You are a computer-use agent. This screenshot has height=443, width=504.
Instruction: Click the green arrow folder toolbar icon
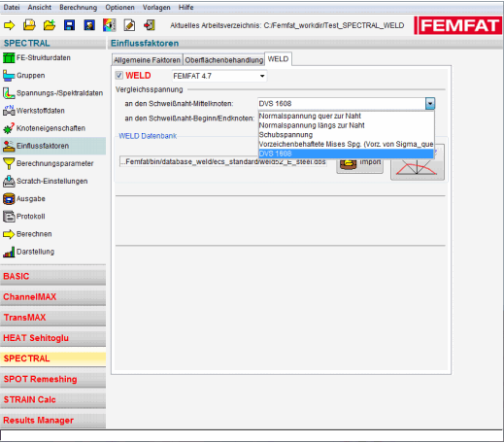tap(50, 25)
